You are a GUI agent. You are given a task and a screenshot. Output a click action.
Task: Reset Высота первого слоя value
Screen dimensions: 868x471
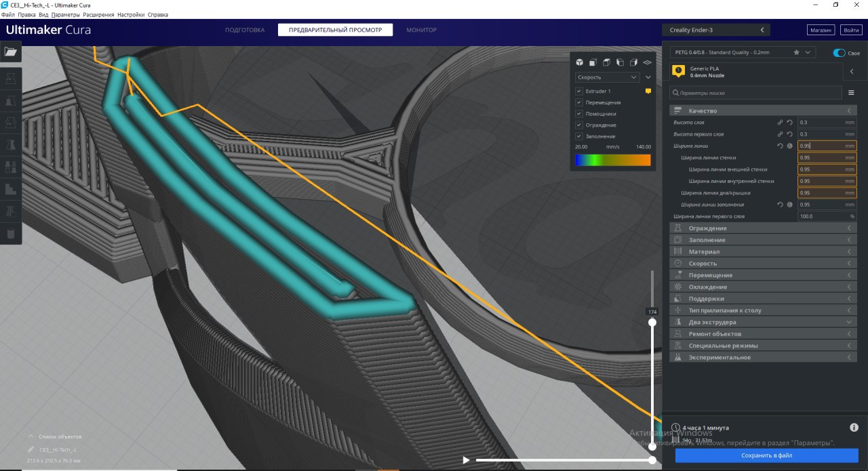[x=790, y=134]
